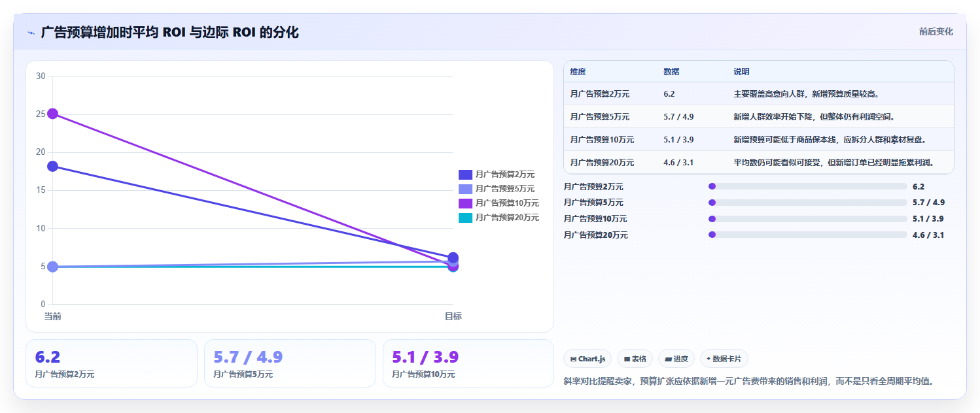Click the light-blue point above 当前 at 5
This screenshot has height=413, width=980.
[x=53, y=267]
